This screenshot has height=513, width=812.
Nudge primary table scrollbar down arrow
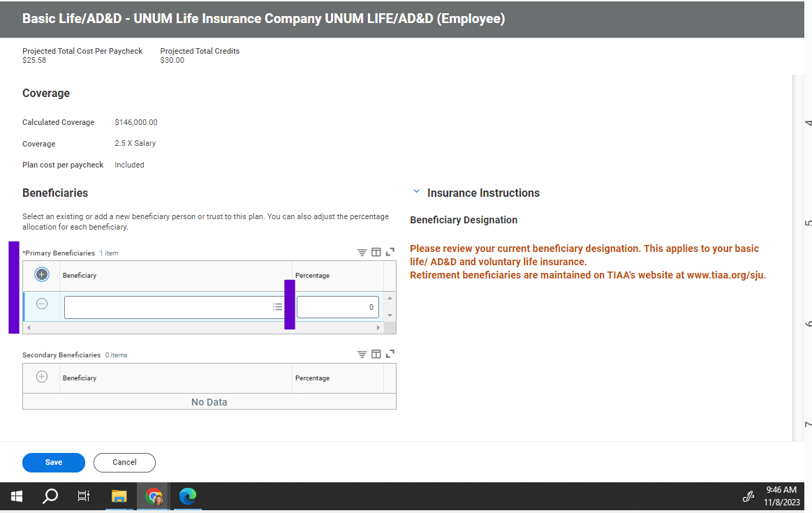[390, 315]
